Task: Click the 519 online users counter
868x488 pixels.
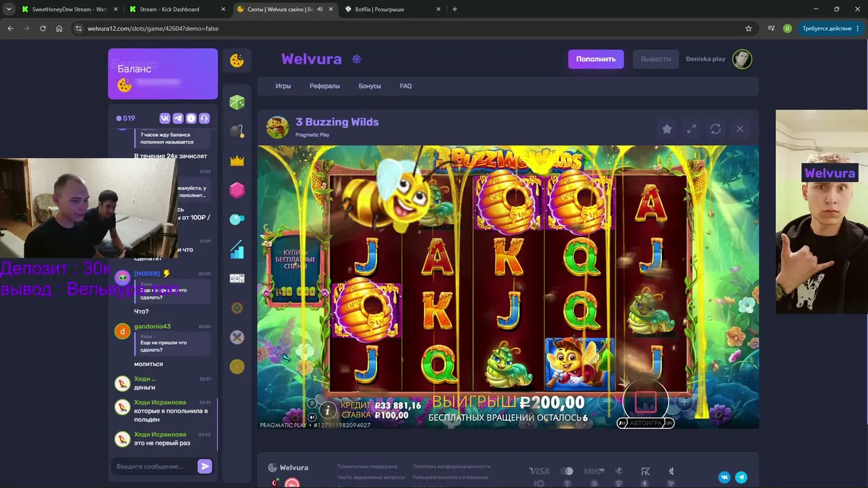Action: 125,118
